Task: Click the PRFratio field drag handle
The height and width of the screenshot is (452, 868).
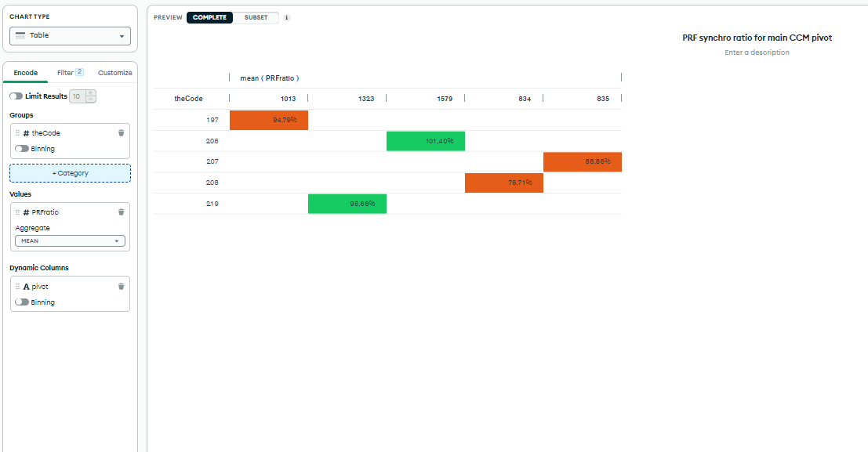Action: click(18, 212)
